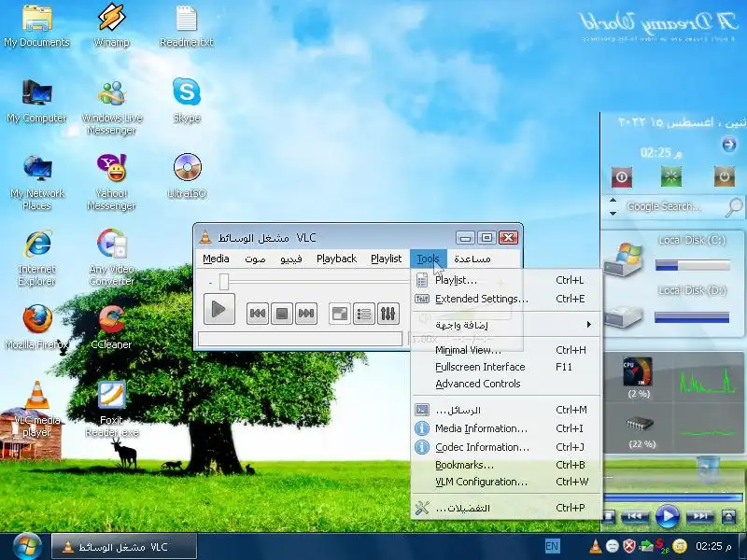Show VLC playlist via toolbar icon
This screenshot has width=747, height=560.
[364, 314]
